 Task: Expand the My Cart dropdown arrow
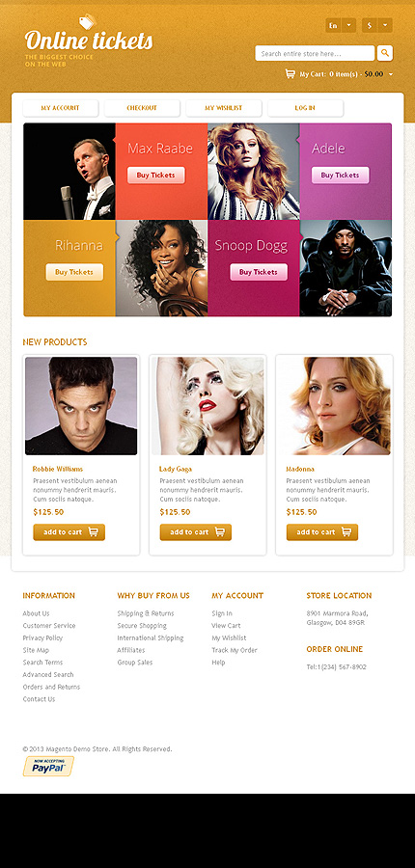tap(391, 74)
